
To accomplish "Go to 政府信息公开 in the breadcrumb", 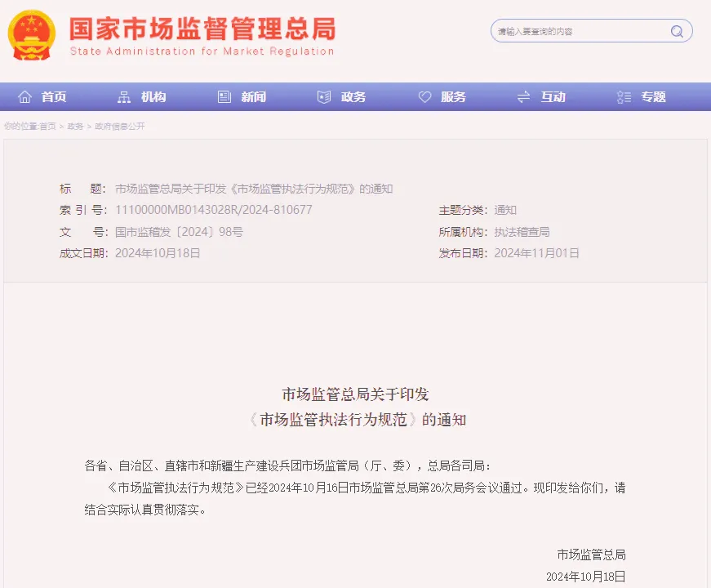I will click(120, 126).
